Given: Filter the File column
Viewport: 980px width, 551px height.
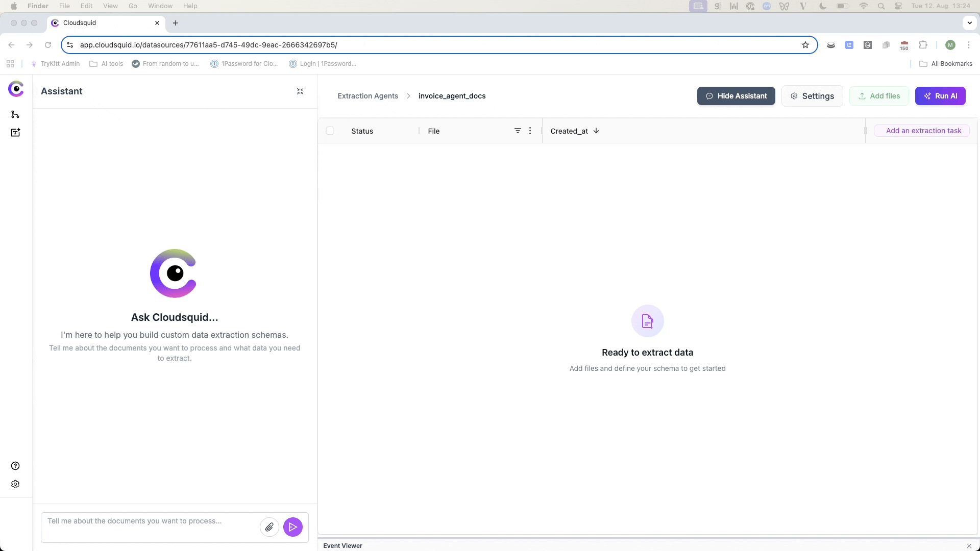Looking at the screenshot, I should tap(518, 131).
